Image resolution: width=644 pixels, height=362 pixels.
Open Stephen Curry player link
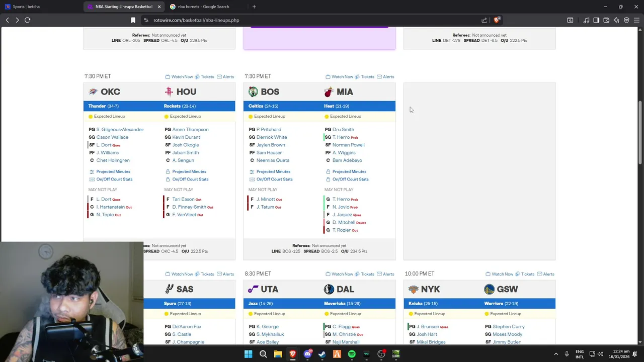(509, 327)
